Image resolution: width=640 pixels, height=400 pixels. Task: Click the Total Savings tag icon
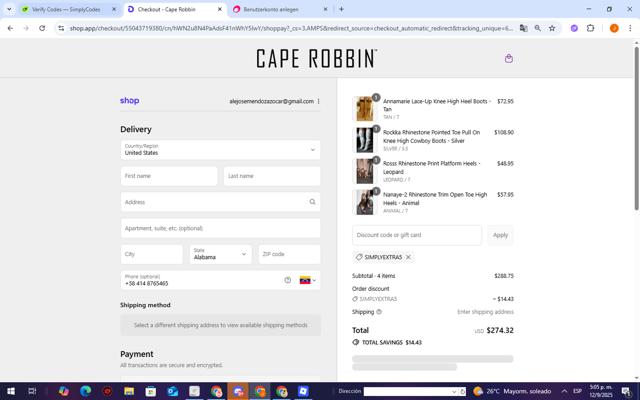356,342
